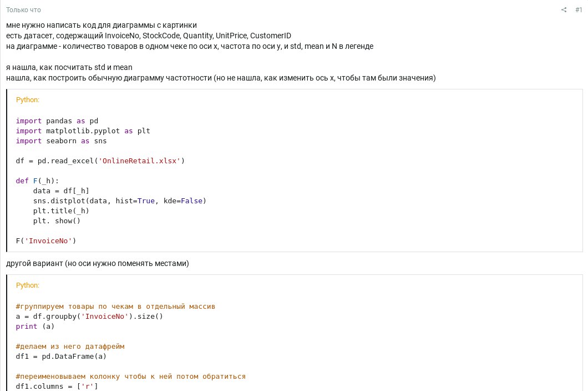588x391 pixels.
Task: Click the first 'Python:' code block label
Action: coord(27,99)
